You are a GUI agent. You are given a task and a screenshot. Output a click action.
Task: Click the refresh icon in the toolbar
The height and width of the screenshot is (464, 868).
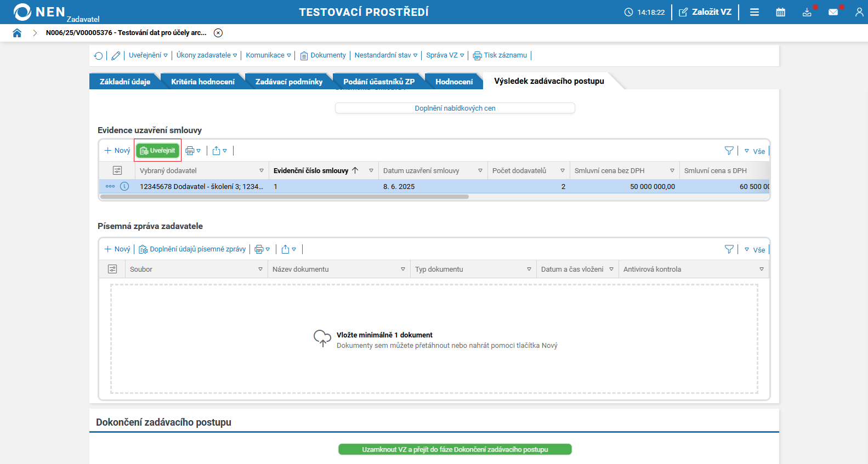coord(99,56)
